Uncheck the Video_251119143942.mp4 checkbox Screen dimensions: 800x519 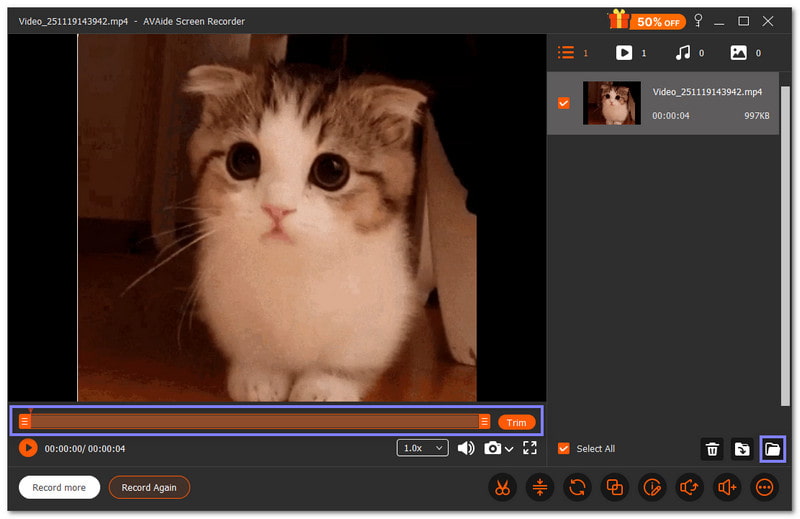tap(564, 103)
